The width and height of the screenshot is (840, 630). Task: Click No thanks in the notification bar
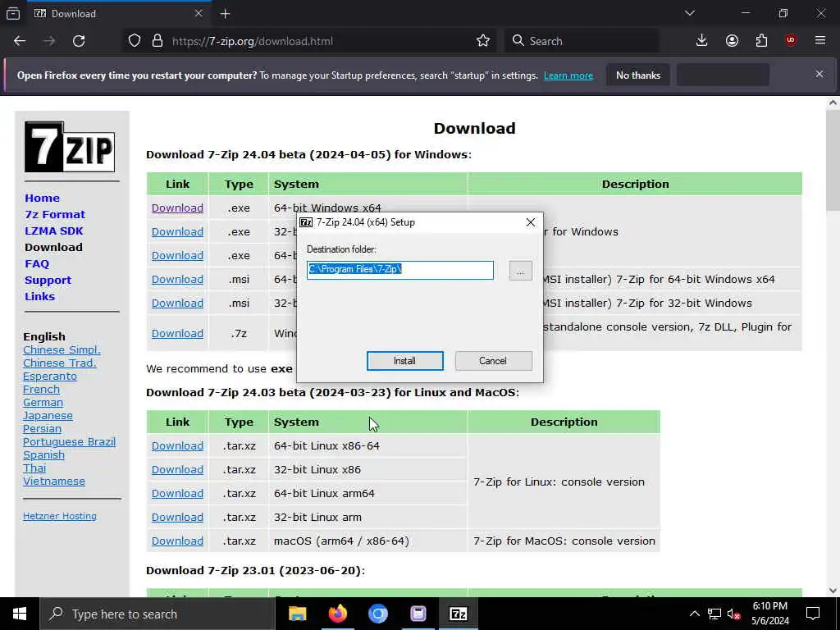[638, 75]
